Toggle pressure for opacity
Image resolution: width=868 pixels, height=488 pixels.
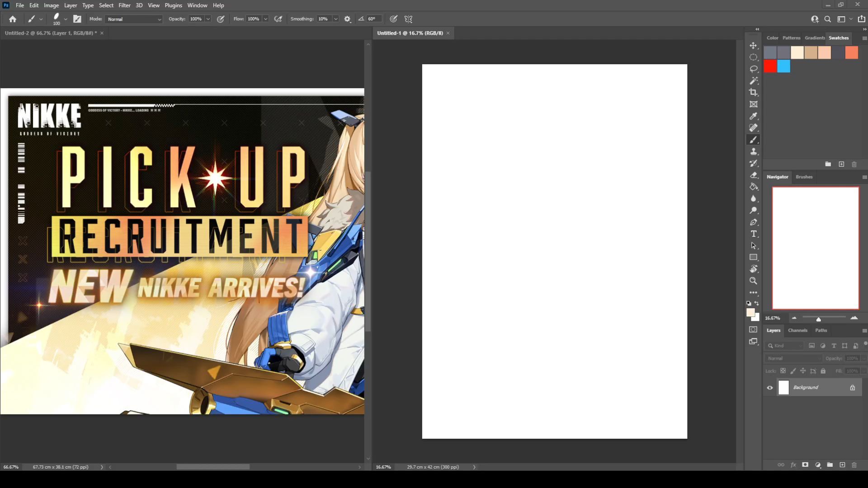[221, 19]
